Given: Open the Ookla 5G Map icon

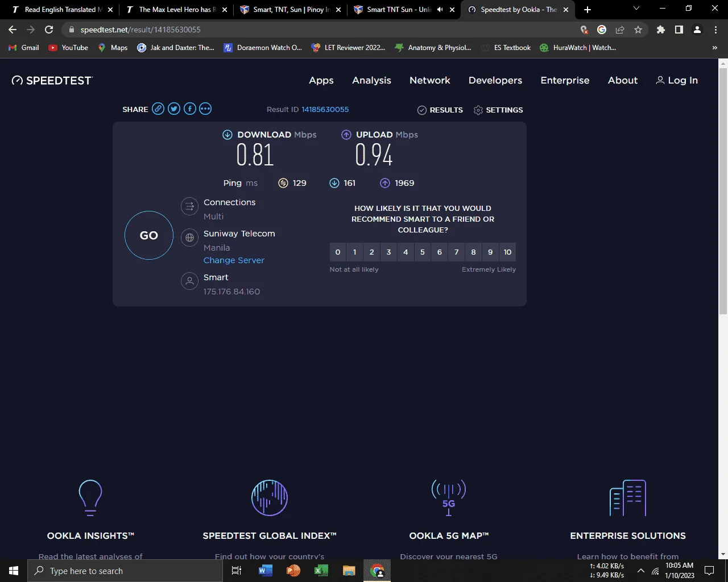Looking at the screenshot, I should click(449, 498).
